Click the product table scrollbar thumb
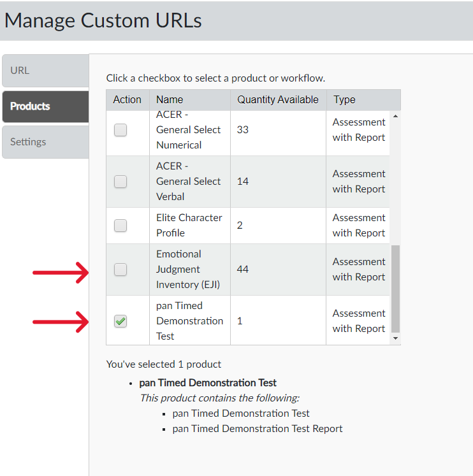Screen dimensions: 473x476 tap(396, 287)
